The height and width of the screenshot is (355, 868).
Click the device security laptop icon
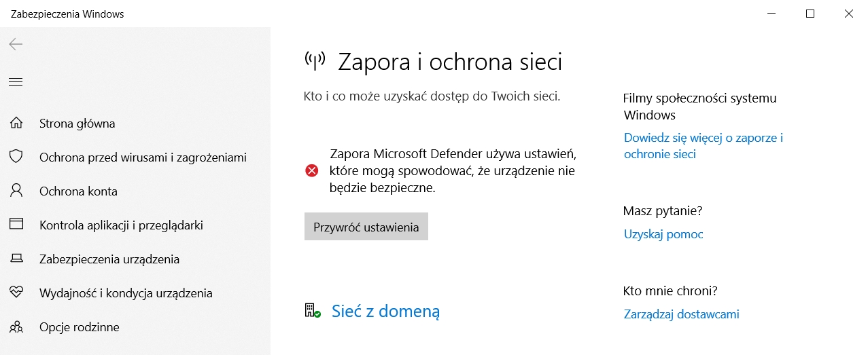(16, 259)
